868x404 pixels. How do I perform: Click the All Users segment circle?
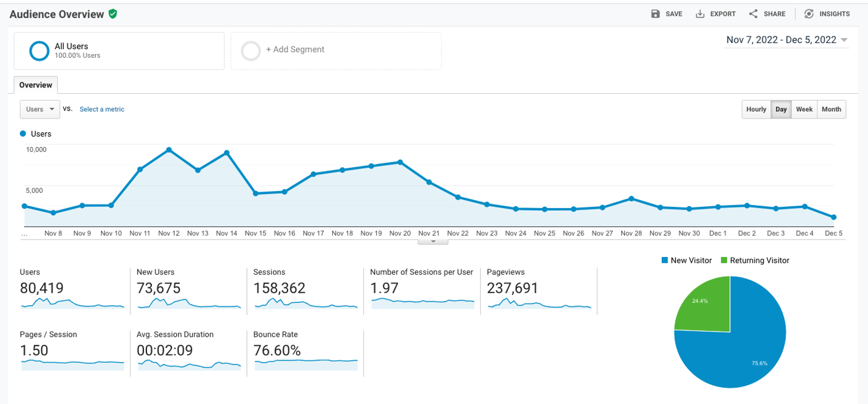pyautogui.click(x=40, y=50)
